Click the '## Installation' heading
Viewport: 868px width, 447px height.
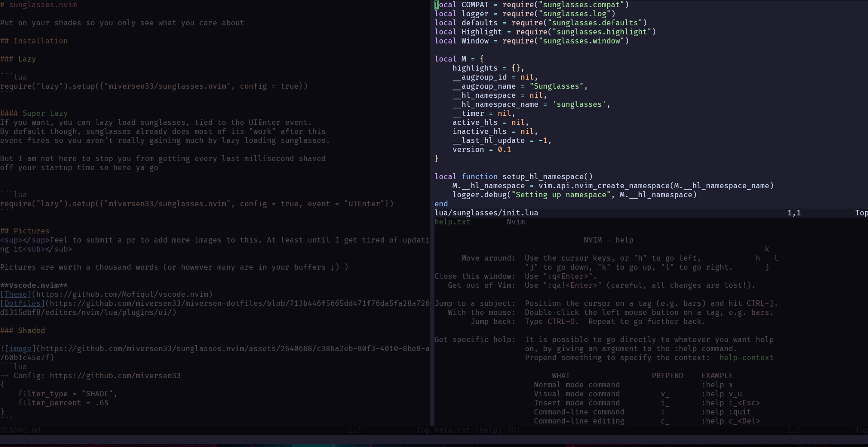click(x=34, y=41)
